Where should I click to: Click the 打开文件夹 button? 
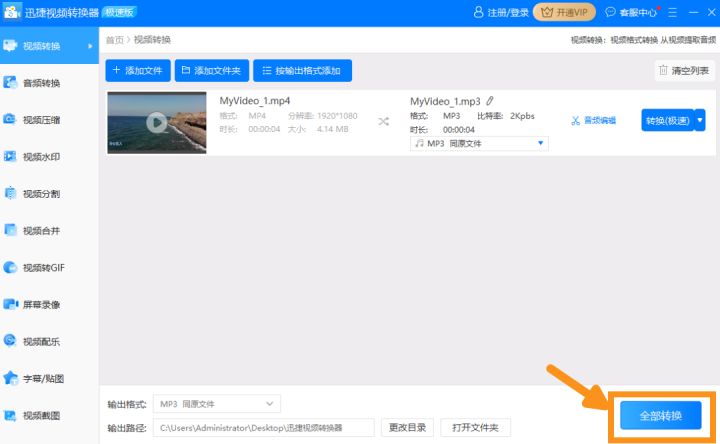pyautogui.click(x=475, y=427)
